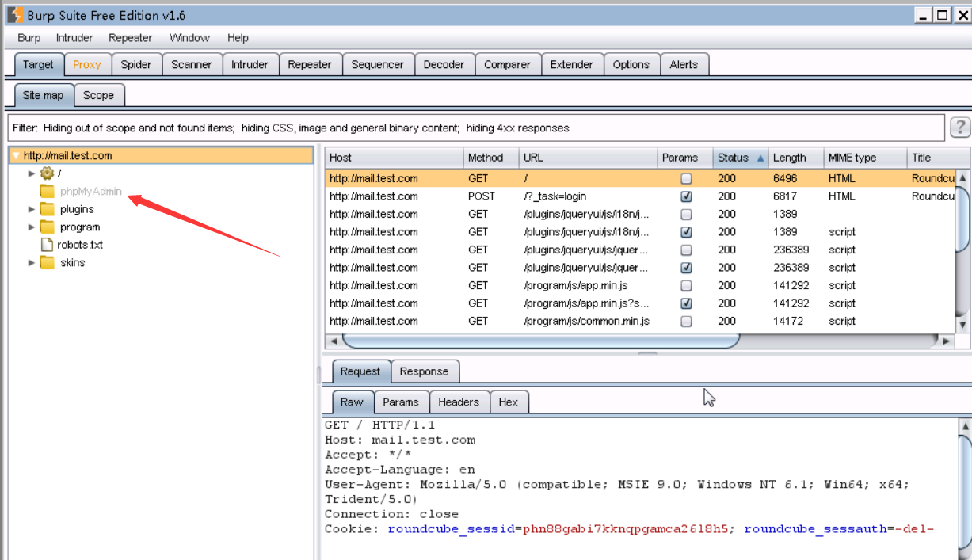This screenshot has width=972, height=560.
Task: Toggle Params checkbox for 1389 script row
Action: (686, 232)
